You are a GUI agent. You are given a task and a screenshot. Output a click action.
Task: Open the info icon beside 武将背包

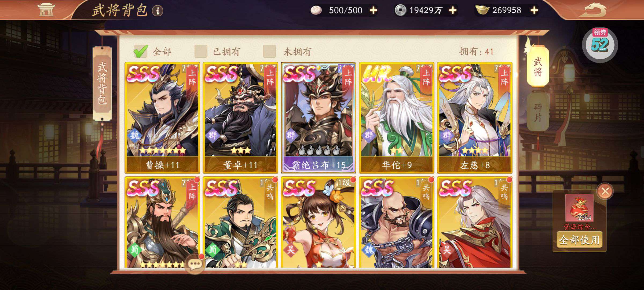coord(158,11)
